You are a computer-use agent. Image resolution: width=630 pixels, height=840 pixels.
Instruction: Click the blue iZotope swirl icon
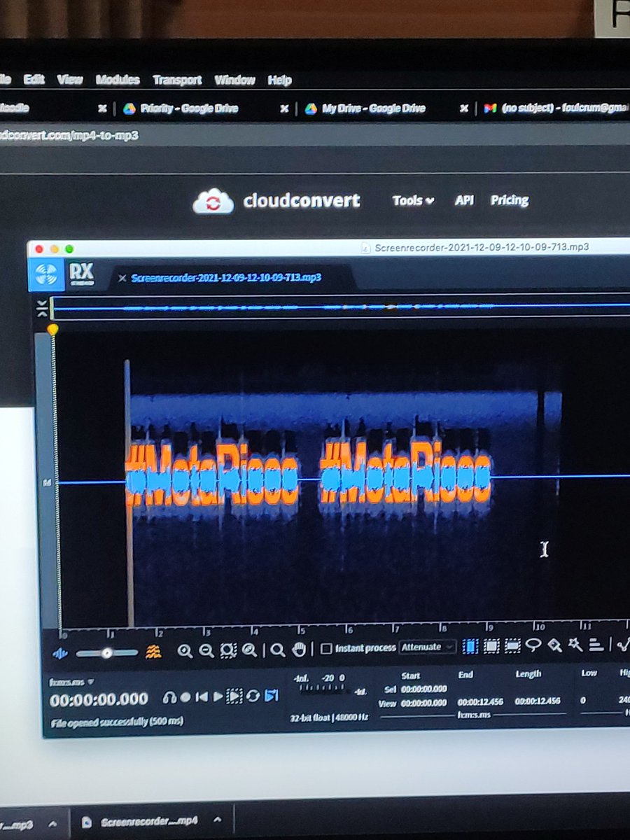pyautogui.click(x=46, y=274)
